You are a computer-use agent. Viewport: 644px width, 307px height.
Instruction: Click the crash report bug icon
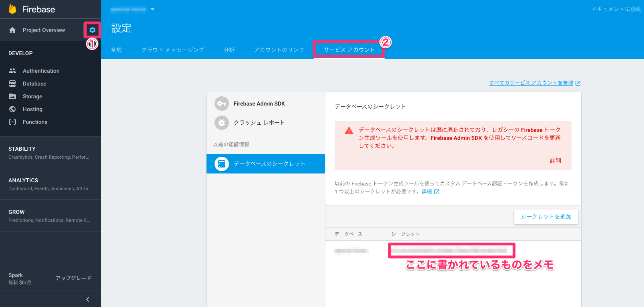click(222, 123)
